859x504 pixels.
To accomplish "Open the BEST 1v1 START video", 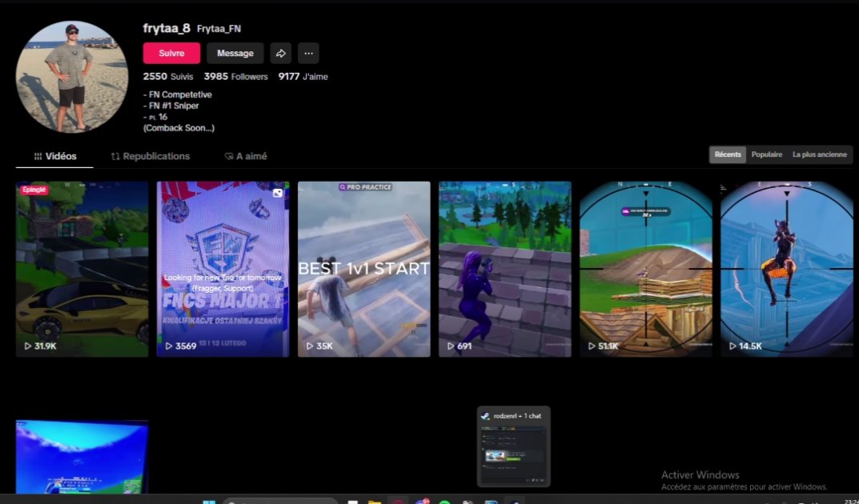I will click(x=363, y=270).
